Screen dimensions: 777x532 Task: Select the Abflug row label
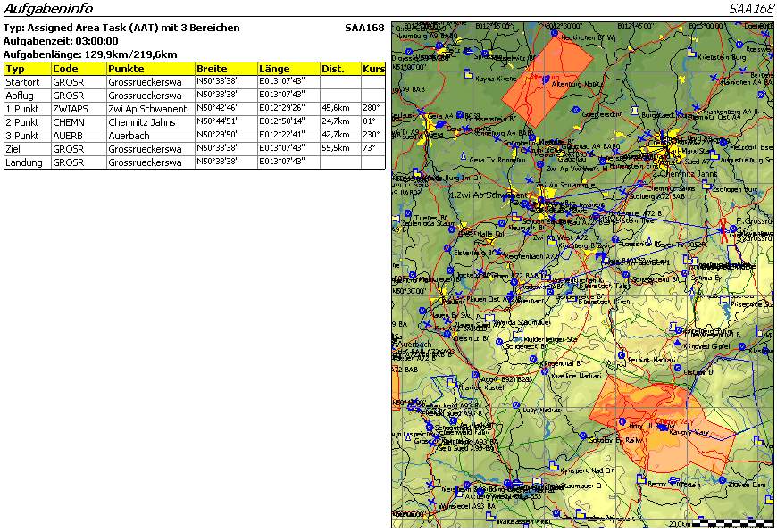(x=20, y=96)
